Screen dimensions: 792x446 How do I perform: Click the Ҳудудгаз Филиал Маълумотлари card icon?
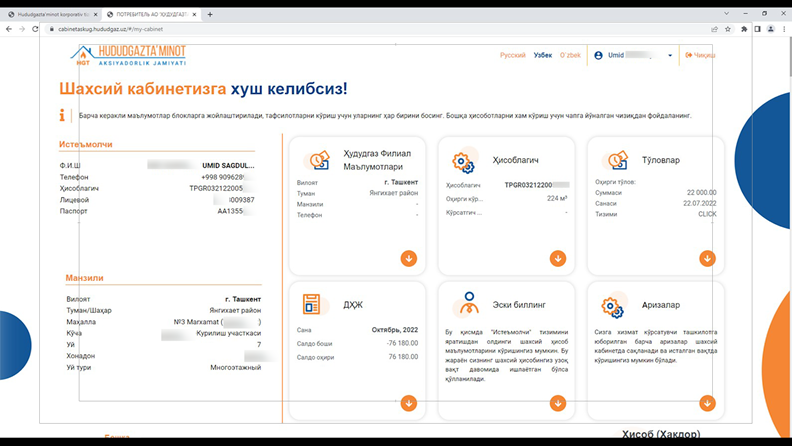coord(319,161)
